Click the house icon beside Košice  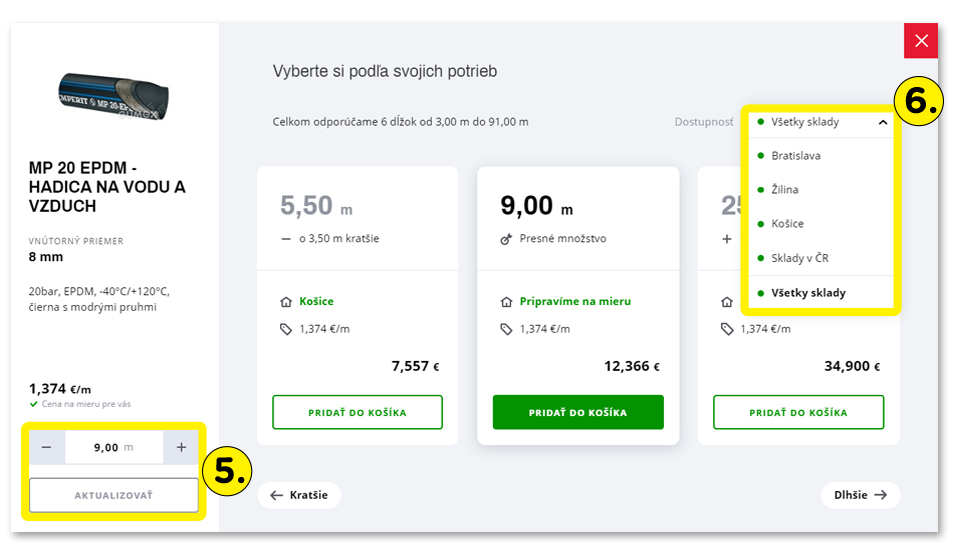(285, 302)
